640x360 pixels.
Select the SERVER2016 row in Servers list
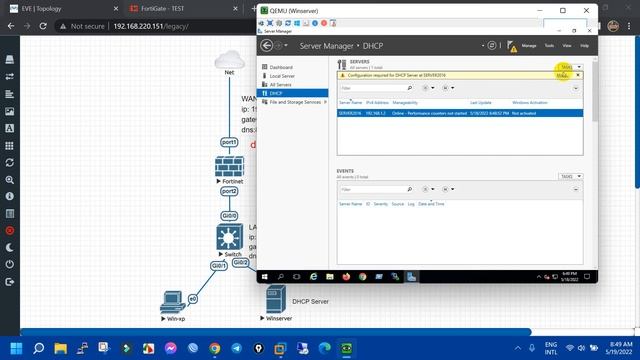point(460,113)
